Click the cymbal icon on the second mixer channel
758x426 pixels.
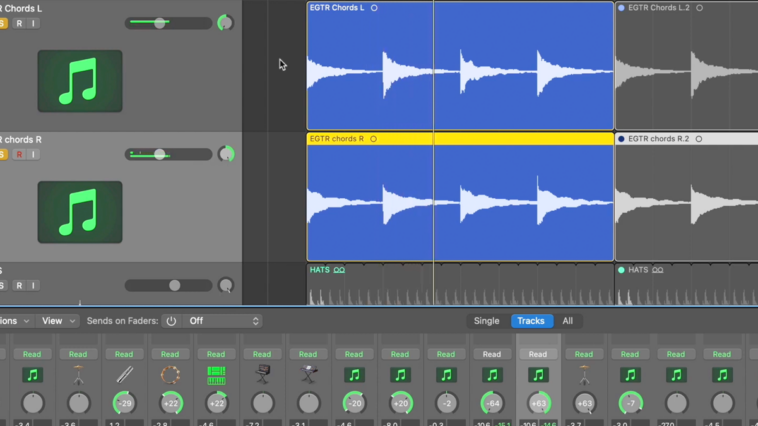tap(78, 375)
